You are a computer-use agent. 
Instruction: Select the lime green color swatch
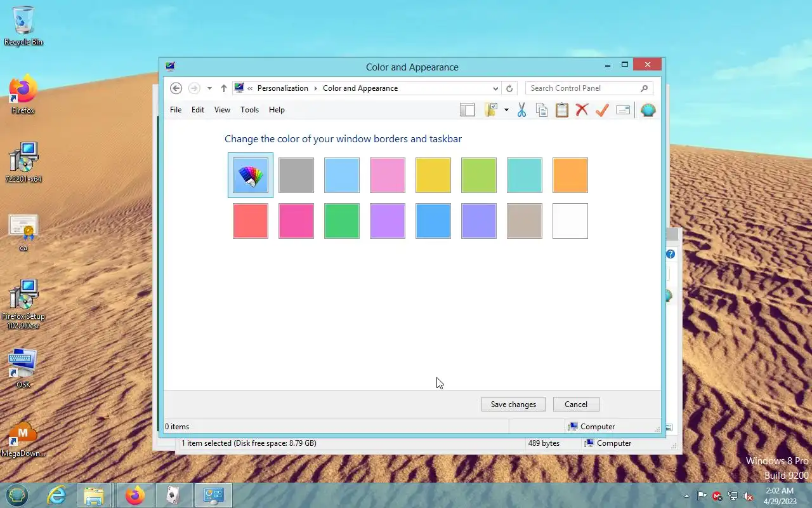(479, 175)
